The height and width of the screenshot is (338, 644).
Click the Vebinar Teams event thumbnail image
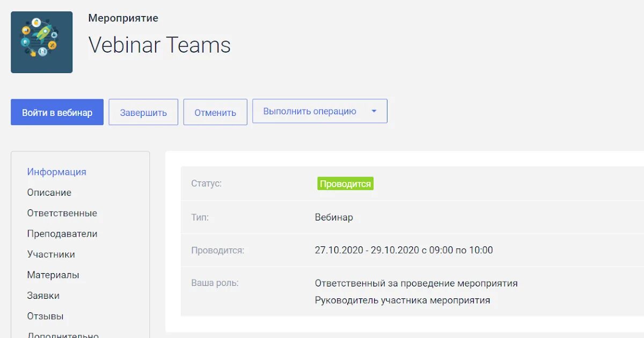click(x=41, y=42)
